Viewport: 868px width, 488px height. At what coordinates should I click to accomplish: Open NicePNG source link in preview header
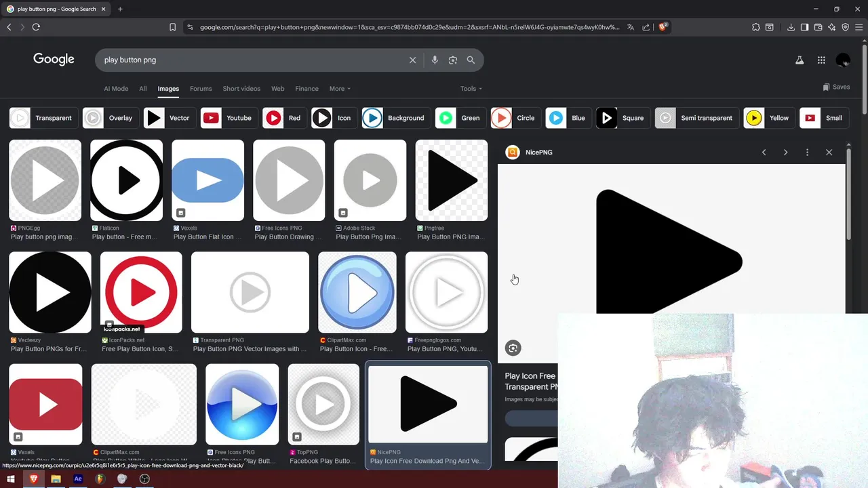[530, 152]
